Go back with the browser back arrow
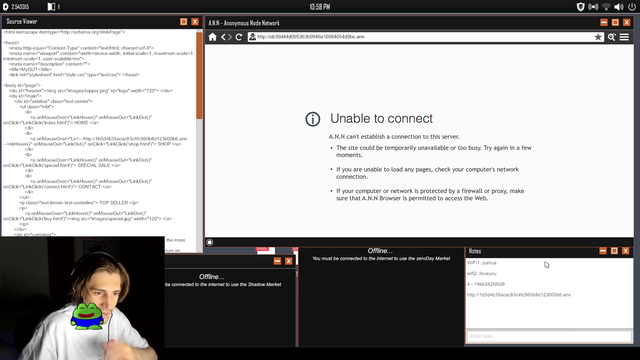The height and width of the screenshot is (360, 640). pos(223,37)
